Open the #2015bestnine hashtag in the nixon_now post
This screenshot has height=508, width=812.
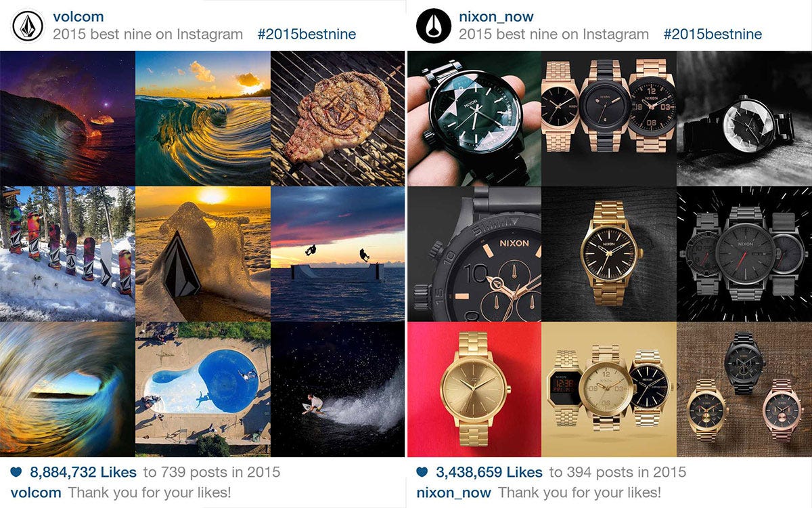click(713, 34)
